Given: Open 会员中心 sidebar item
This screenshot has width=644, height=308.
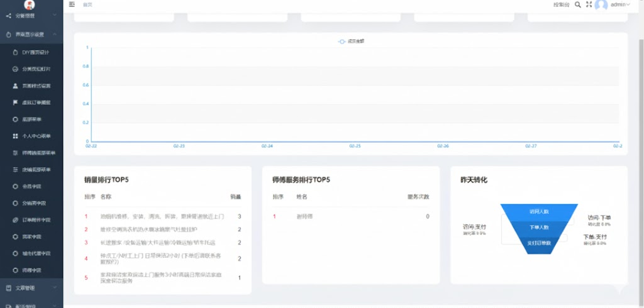Looking at the screenshot, I should tap(31, 186).
